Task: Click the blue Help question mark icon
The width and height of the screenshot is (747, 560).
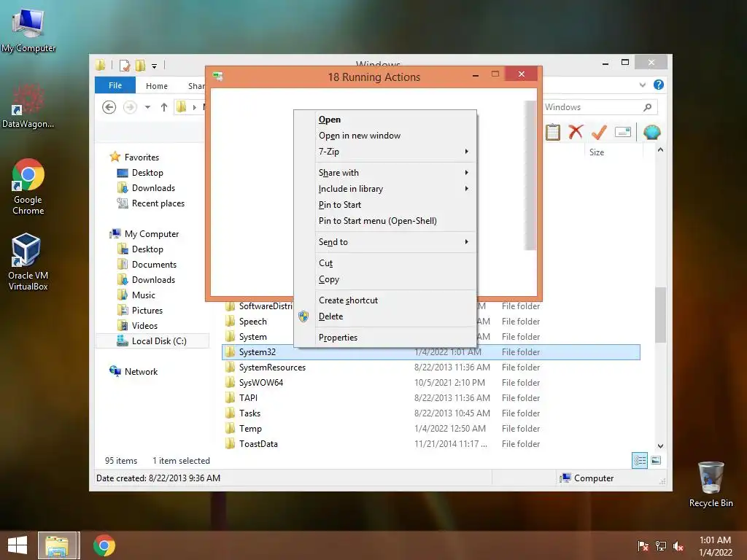Action: (x=659, y=85)
